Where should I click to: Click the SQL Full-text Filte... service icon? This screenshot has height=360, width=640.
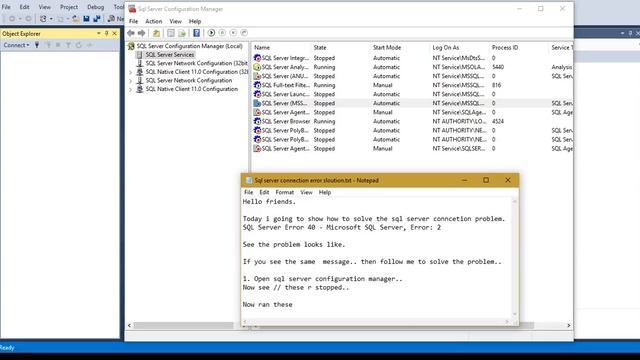click(257, 85)
